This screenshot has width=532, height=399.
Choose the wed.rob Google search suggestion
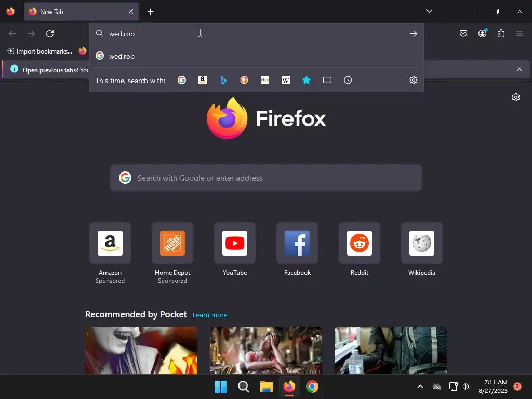tap(257, 56)
